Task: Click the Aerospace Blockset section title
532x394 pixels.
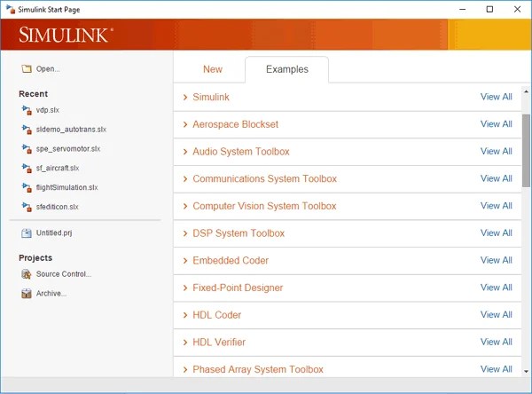Action: click(236, 124)
